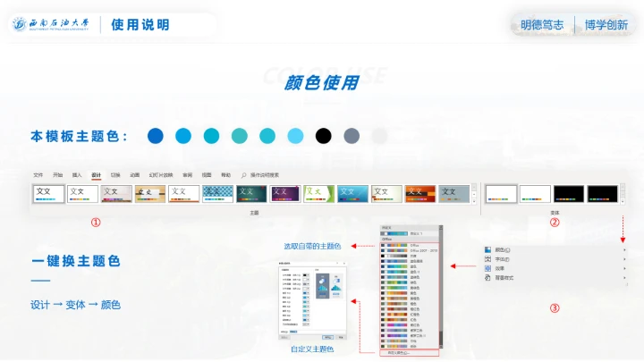This screenshot has width=644, height=362.
Task: Click the 颜色 (Colors) menu icon
Action: tap(487, 249)
